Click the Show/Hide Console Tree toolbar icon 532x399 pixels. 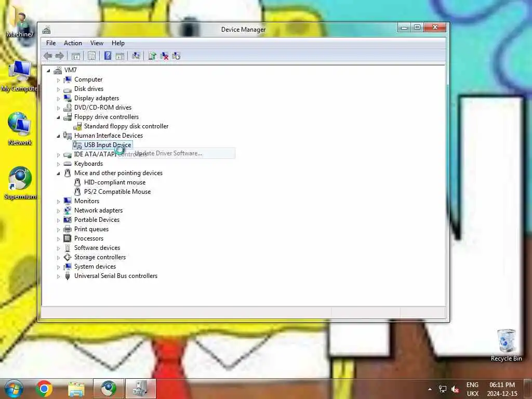pyautogui.click(x=76, y=56)
